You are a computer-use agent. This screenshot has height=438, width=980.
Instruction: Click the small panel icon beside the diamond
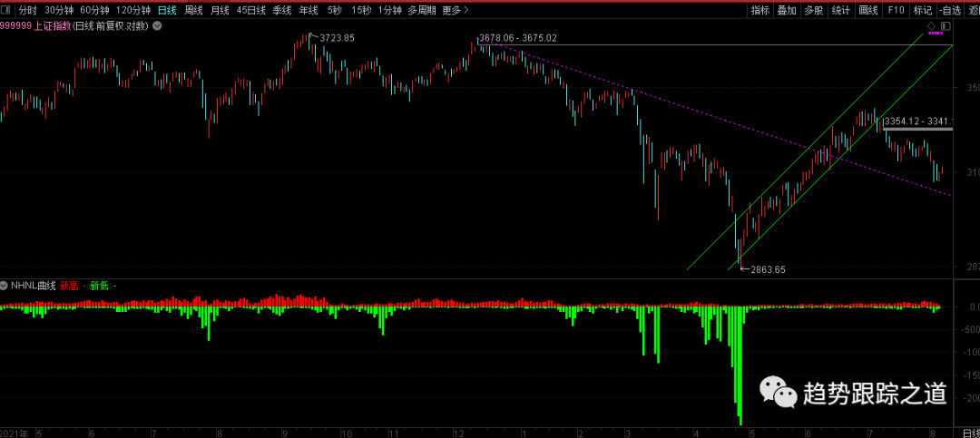click(x=946, y=27)
